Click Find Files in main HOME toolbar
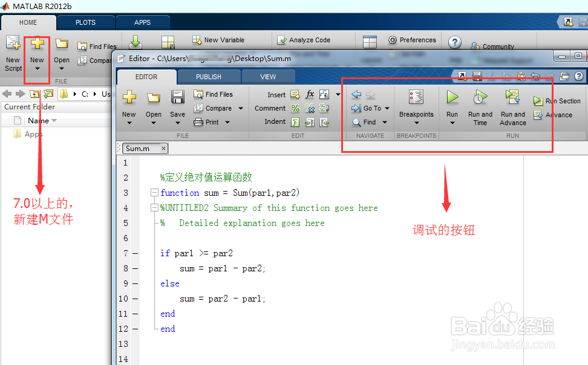 coord(97,47)
